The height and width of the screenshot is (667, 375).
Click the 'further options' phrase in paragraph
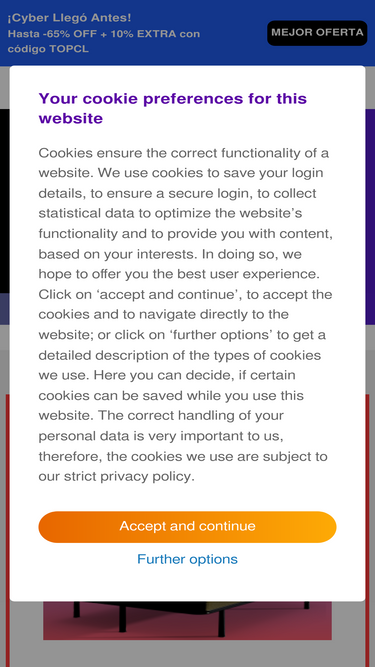click(221, 335)
